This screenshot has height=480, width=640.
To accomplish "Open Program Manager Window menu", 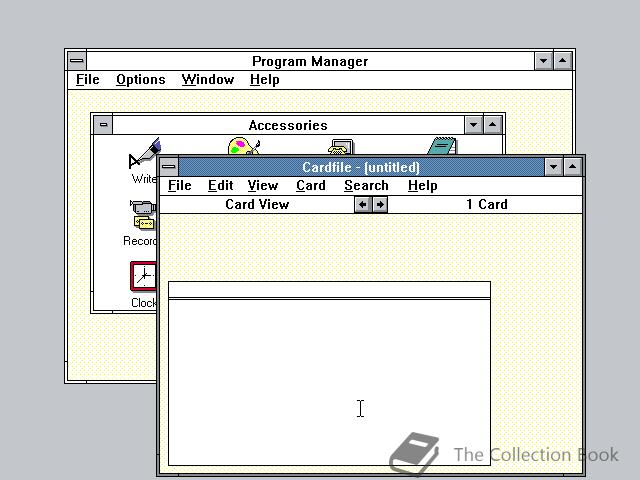I will (x=208, y=79).
